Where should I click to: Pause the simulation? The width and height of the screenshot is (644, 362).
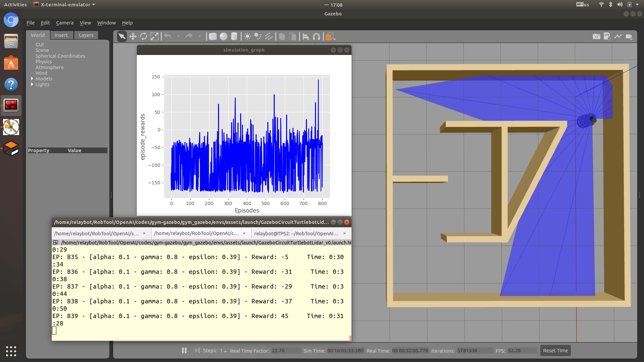pos(184,350)
